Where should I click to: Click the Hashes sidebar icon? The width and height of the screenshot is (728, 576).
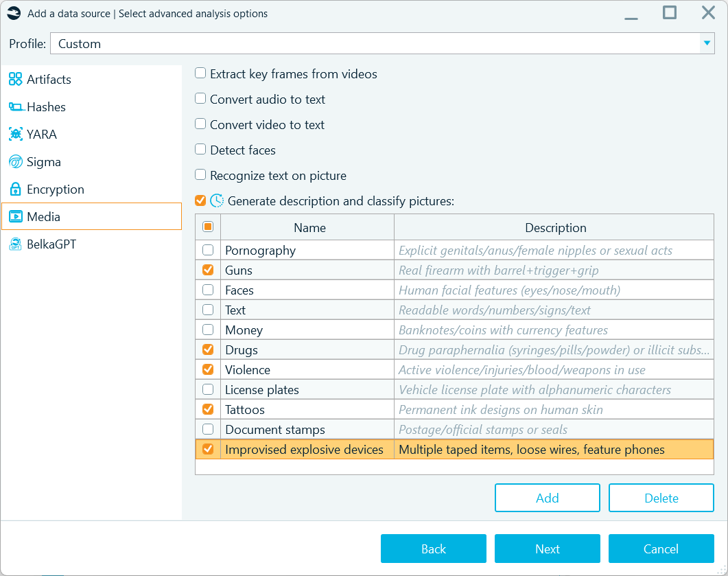15,107
